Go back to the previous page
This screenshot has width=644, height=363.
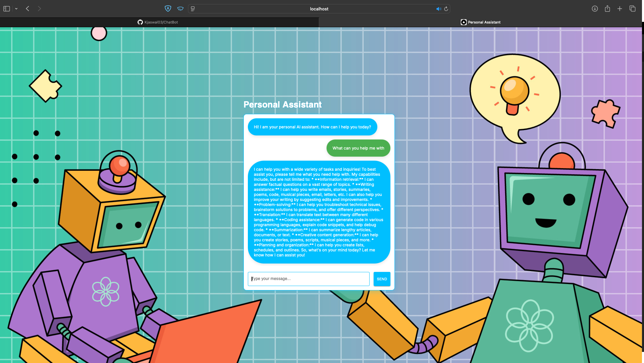click(28, 9)
